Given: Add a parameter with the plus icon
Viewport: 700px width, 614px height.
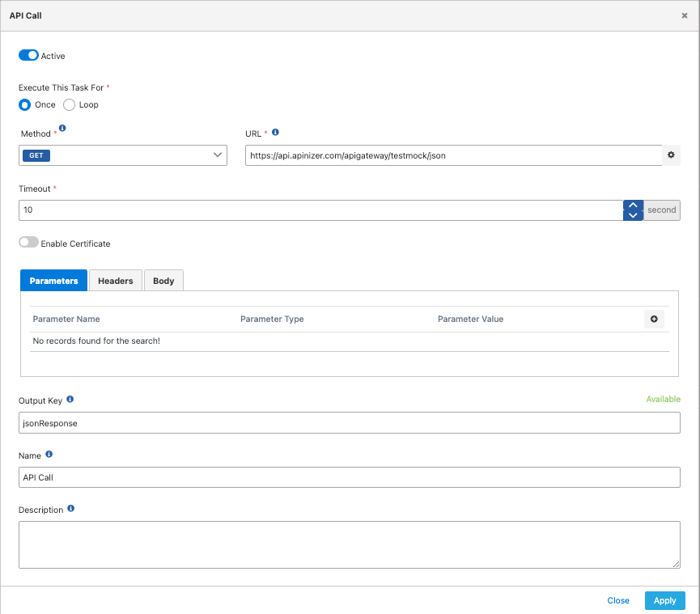Looking at the screenshot, I should (654, 319).
